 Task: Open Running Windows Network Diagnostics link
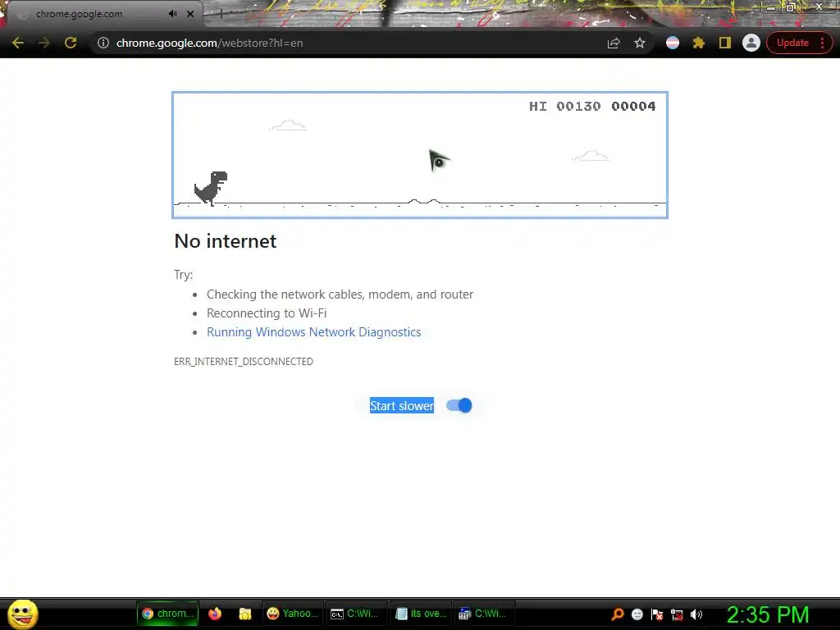point(314,332)
